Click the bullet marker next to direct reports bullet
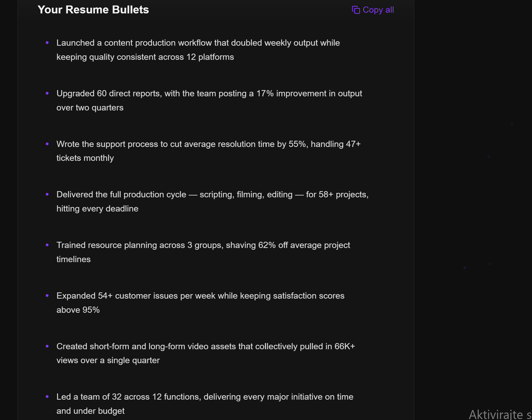This screenshot has height=420, width=532. tap(47, 94)
